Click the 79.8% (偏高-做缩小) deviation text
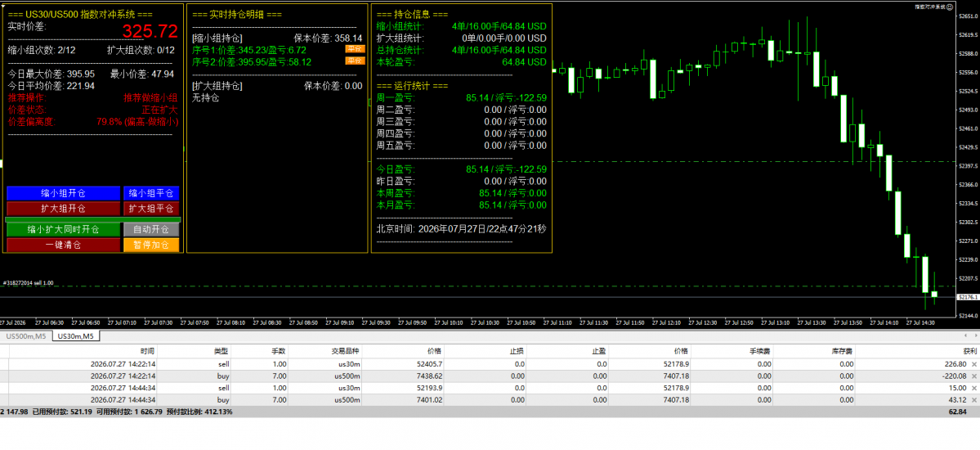This screenshot has height=450, width=980. coord(137,121)
